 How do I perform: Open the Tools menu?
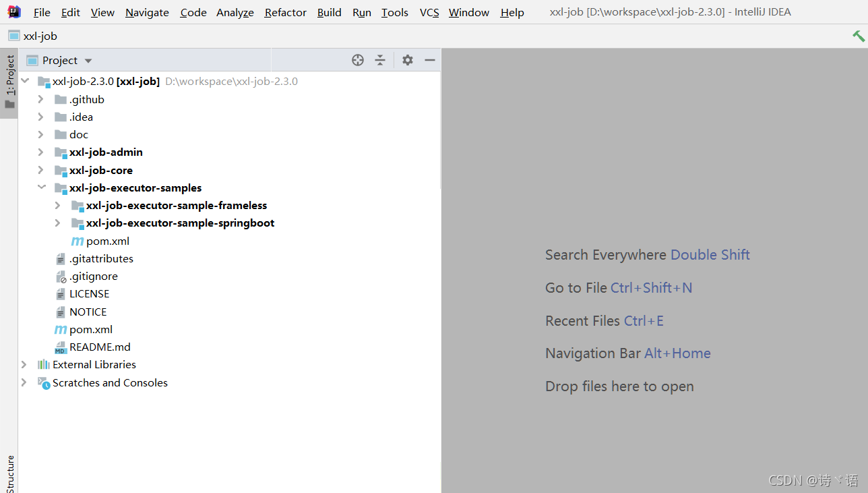[395, 12]
